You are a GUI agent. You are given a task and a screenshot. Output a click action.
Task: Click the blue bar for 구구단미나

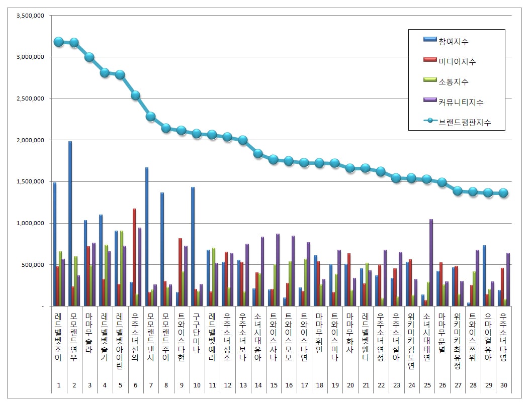point(193,246)
